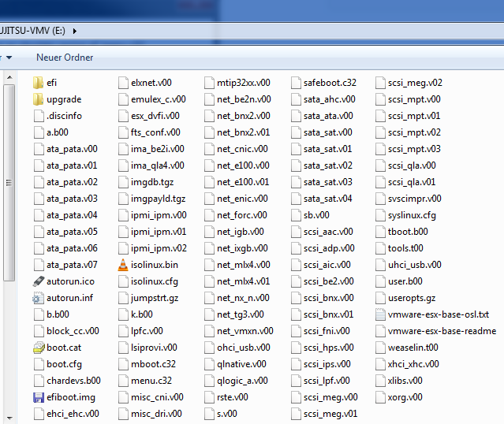Click the menu.c32 file icon
504x424 pixels.
pyautogui.click(x=123, y=381)
